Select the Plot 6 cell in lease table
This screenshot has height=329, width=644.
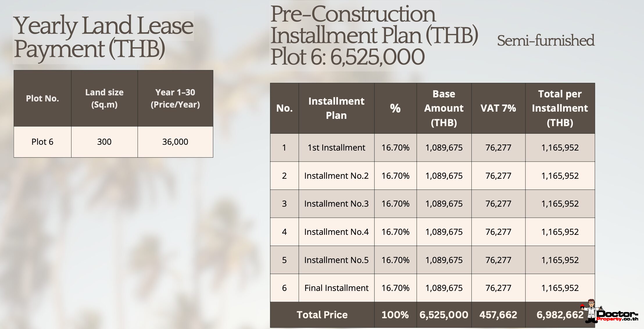point(42,142)
